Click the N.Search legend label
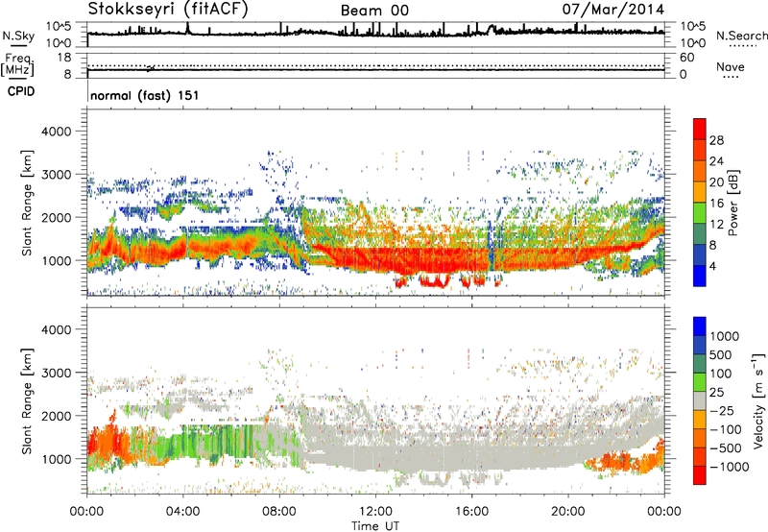The height and width of the screenshot is (532, 768). click(742, 36)
